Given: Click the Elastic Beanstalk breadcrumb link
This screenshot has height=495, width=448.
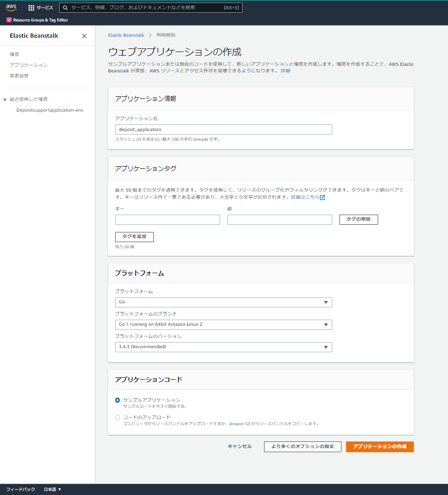Looking at the screenshot, I should (x=126, y=35).
